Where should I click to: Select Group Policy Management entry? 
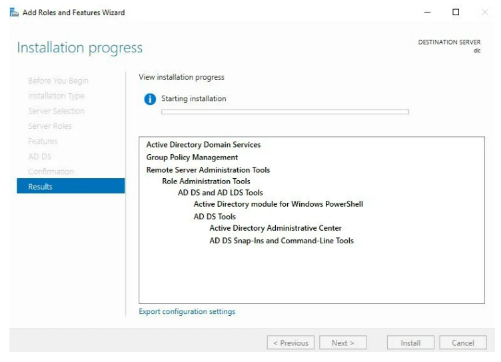click(x=192, y=157)
